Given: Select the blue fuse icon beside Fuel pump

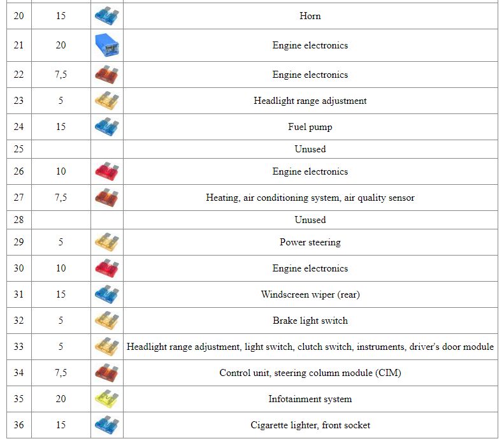Looking at the screenshot, I should tap(106, 127).
